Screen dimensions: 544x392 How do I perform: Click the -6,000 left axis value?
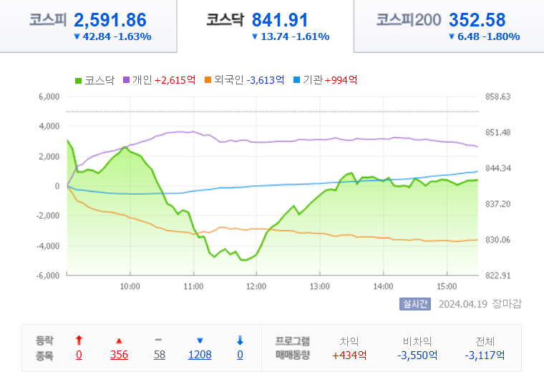48,275
